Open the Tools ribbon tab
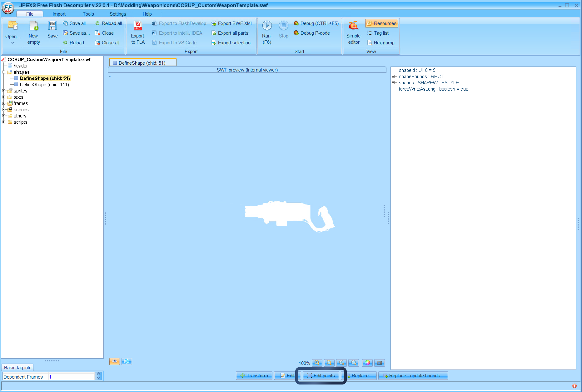 pyautogui.click(x=88, y=14)
